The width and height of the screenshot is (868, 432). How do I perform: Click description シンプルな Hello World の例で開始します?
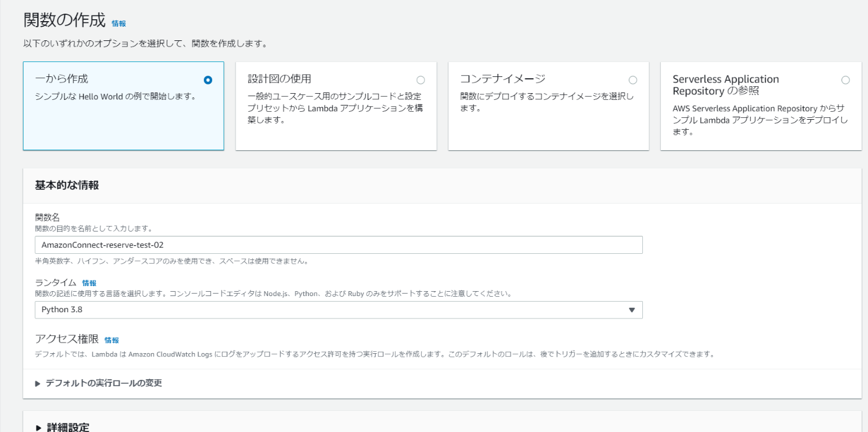pos(115,96)
